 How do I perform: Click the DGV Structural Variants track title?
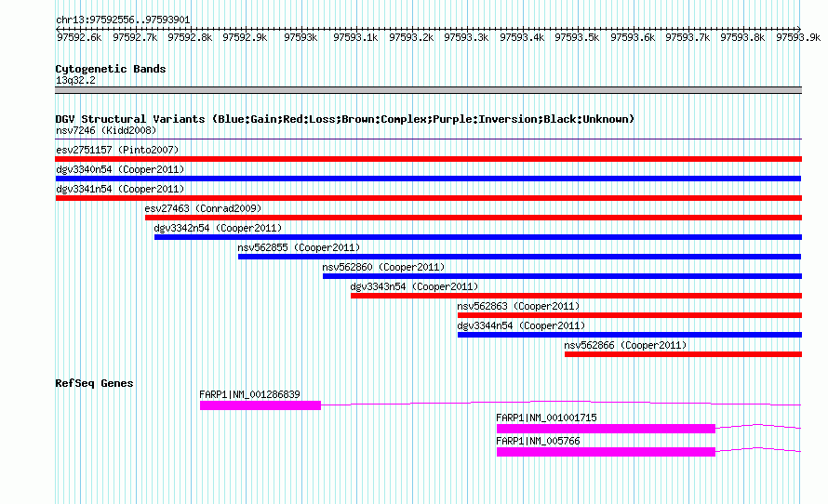click(344, 119)
